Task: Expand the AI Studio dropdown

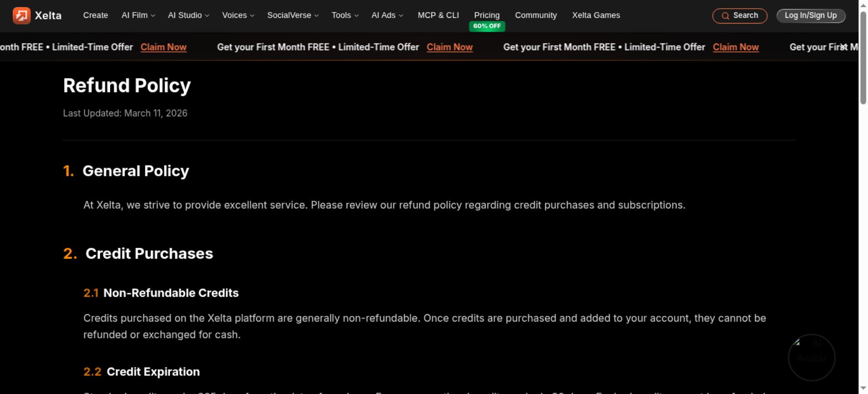Action: (188, 15)
